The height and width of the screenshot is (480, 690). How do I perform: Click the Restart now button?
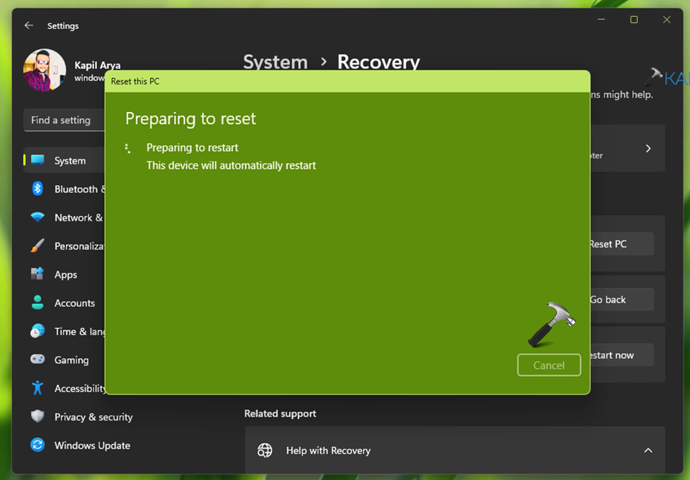click(621, 355)
